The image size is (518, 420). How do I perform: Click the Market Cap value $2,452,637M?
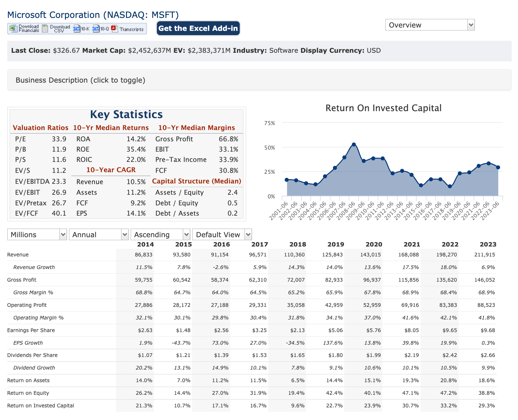click(150, 50)
